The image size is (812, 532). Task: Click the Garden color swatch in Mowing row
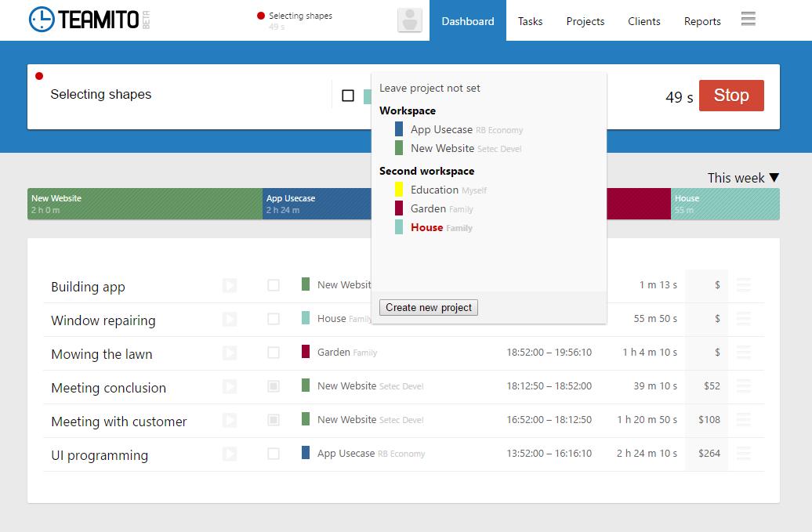coord(306,352)
